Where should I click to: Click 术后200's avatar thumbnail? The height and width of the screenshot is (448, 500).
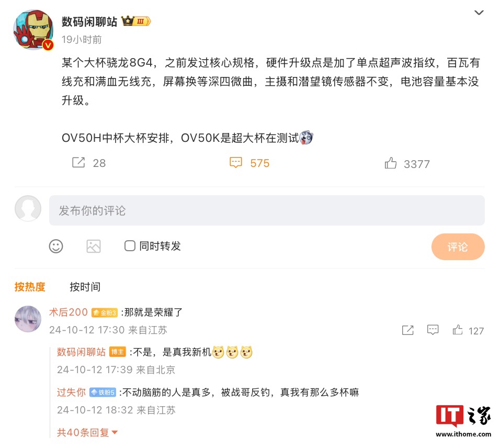pyautogui.click(x=28, y=319)
